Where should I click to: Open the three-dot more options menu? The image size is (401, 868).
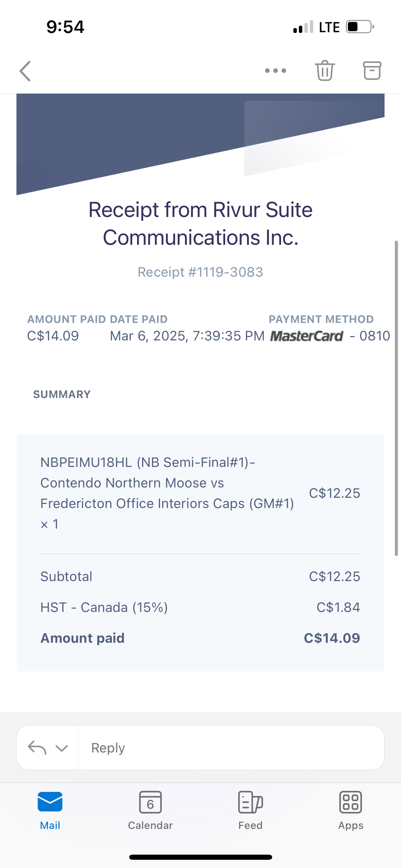point(276,71)
